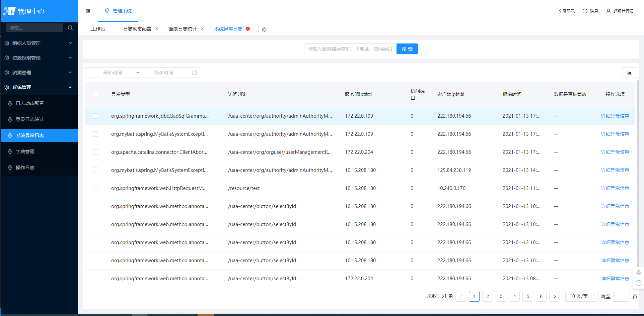Click the gear icon next to 操作日志

10,168
